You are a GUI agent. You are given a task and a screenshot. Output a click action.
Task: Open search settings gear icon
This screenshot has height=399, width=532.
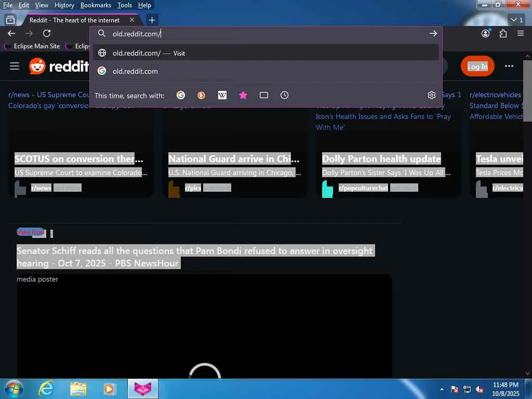pyautogui.click(x=431, y=96)
